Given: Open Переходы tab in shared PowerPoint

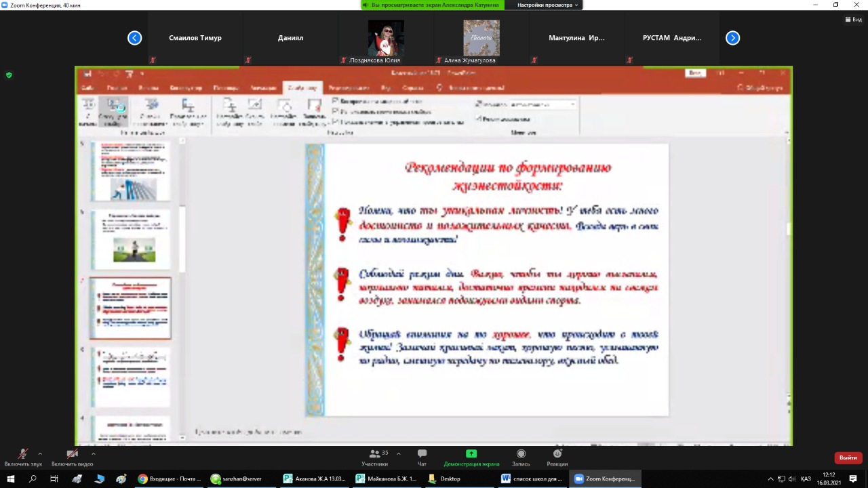Looking at the screenshot, I should (226, 88).
